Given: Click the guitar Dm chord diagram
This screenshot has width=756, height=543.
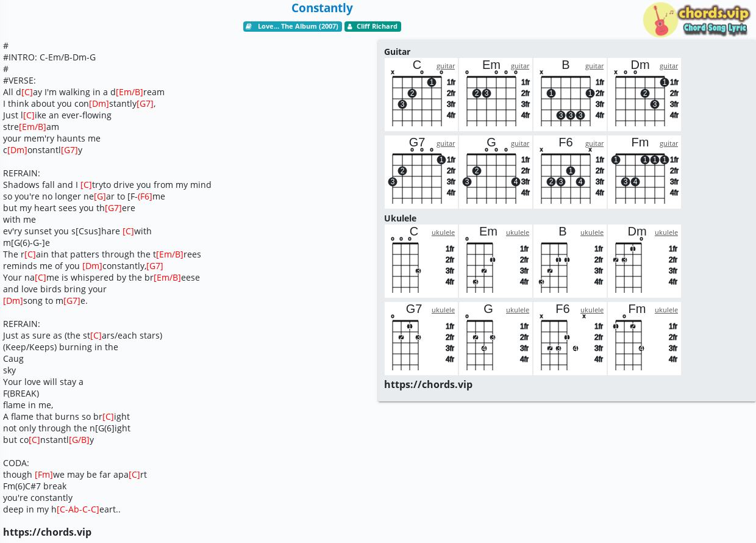Looking at the screenshot, I should coord(644,95).
